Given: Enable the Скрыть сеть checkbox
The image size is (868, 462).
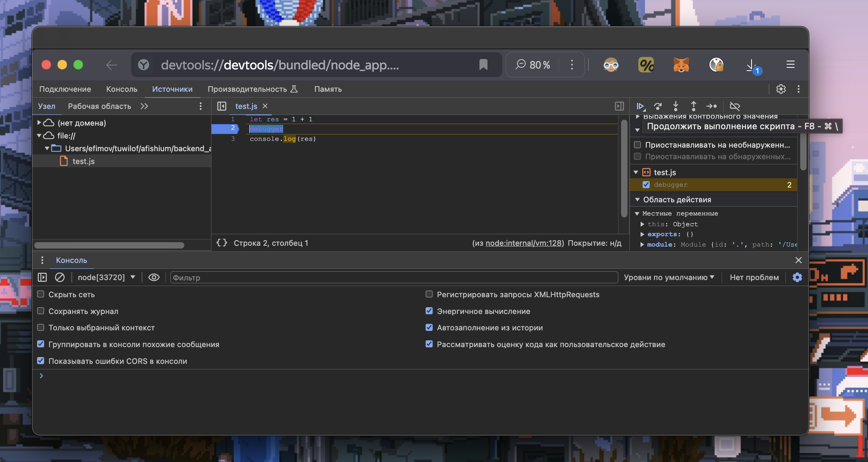Looking at the screenshot, I should [x=41, y=294].
